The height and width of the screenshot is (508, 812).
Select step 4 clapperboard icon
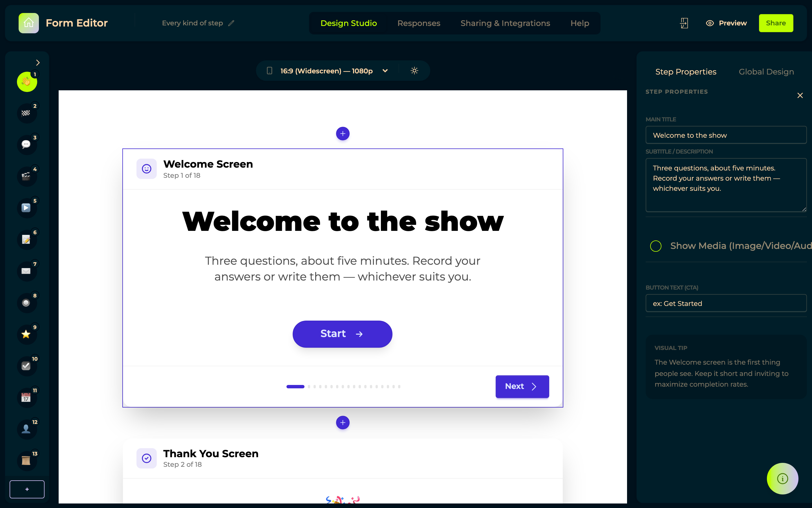[27, 176]
